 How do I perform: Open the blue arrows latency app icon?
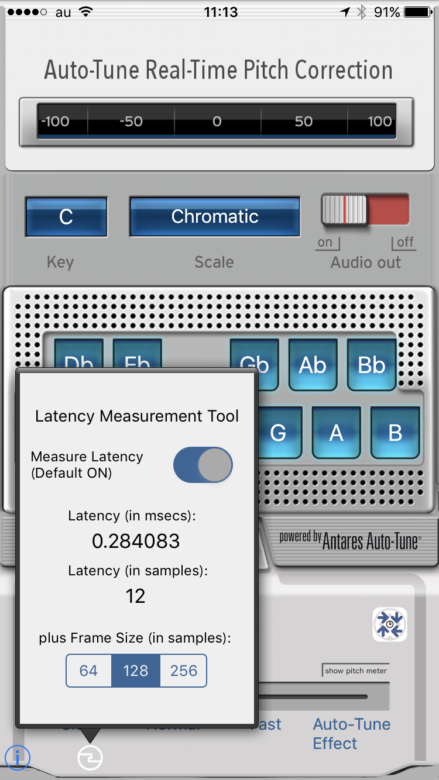[x=390, y=624]
